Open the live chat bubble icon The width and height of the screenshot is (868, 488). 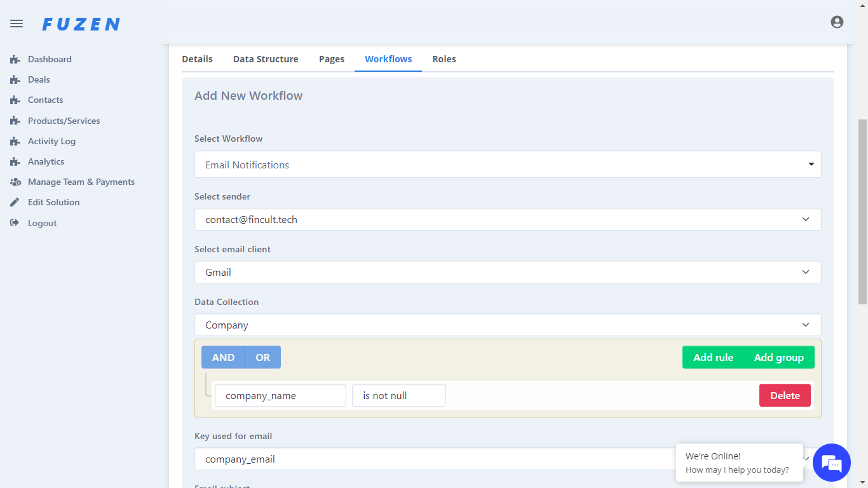[x=831, y=463]
